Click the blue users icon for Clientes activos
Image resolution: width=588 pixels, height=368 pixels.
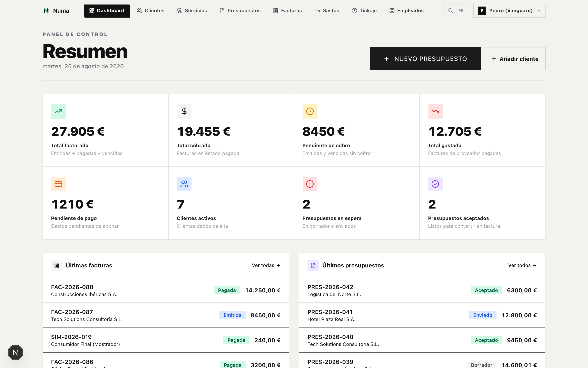tap(184, 184)
